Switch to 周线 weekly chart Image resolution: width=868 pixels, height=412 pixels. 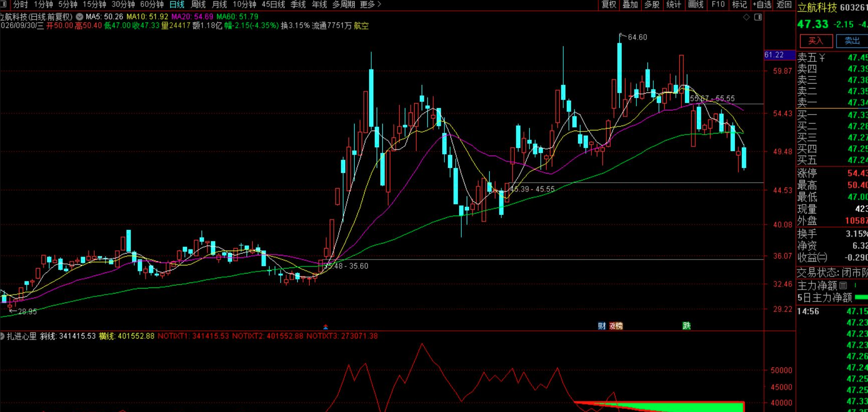click(x=198, y=4)
